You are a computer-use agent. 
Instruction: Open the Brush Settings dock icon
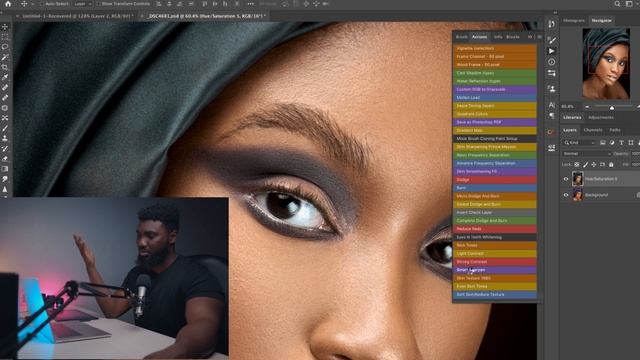551,40
